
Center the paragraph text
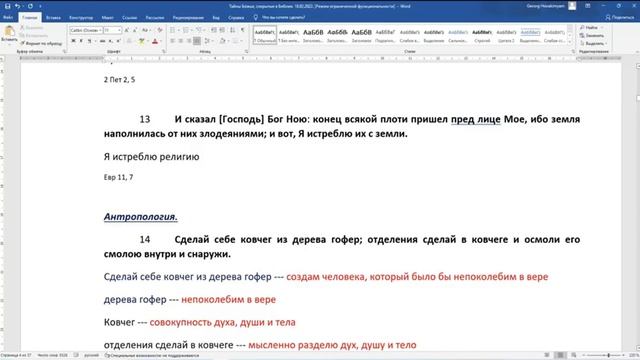tap(180, 41)
